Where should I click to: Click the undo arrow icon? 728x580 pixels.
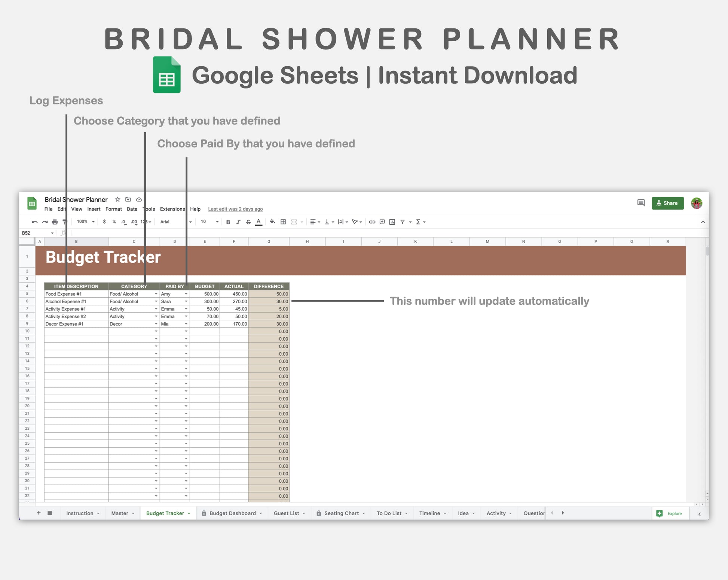[x=34, y=222]
